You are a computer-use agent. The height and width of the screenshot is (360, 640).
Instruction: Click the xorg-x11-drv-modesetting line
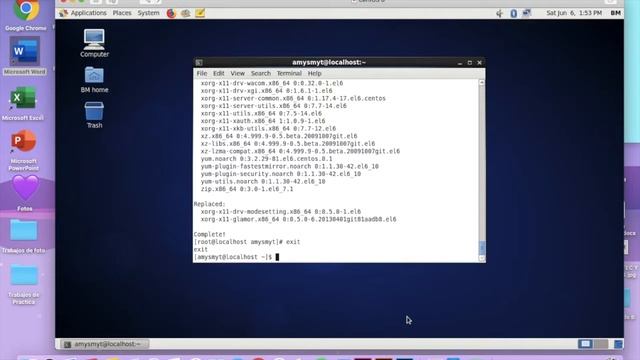coord(281,211)
